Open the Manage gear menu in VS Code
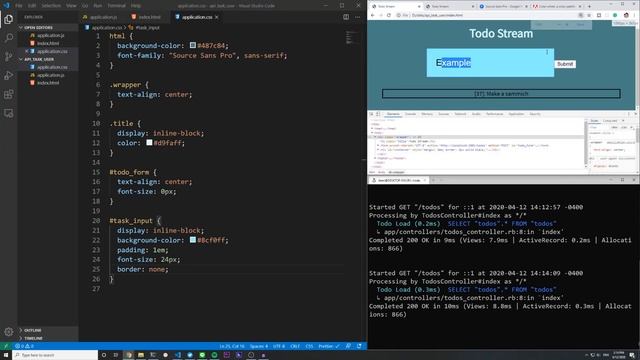Screen dimensions: 640x360 9,332
